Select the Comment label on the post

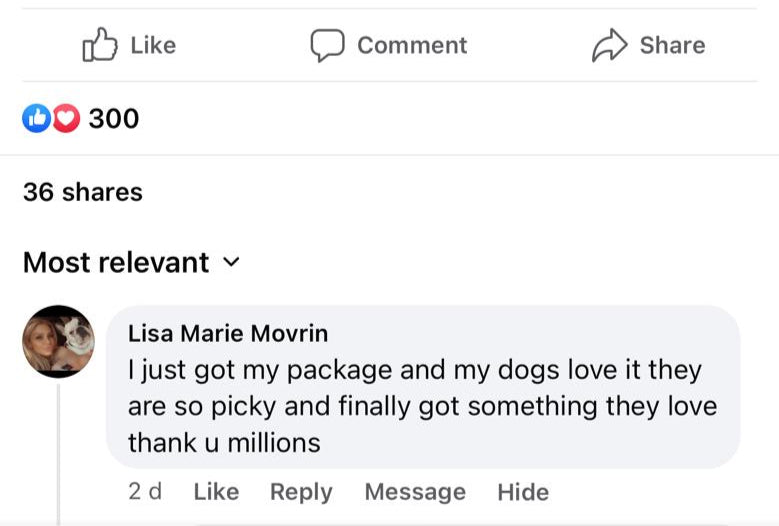coord(411,45)
